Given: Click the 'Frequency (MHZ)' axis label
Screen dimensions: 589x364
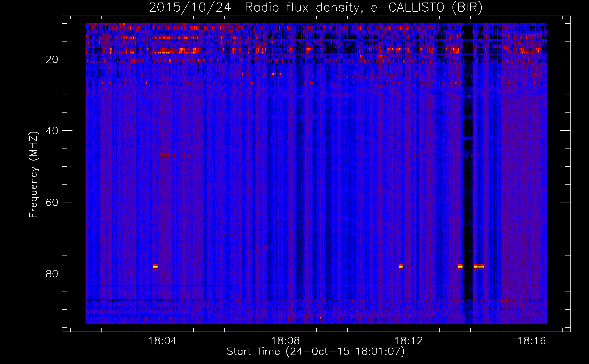Looking at the screenshot, I should [x=33, y=174].
